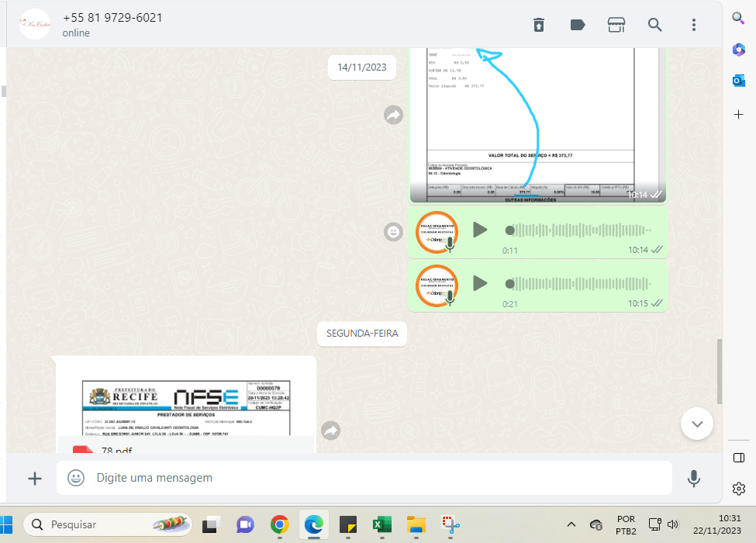The width and height of the screenshot is (756, 543).
Task: Seek in the 0:11 voice message waveform
Action: 578,230
